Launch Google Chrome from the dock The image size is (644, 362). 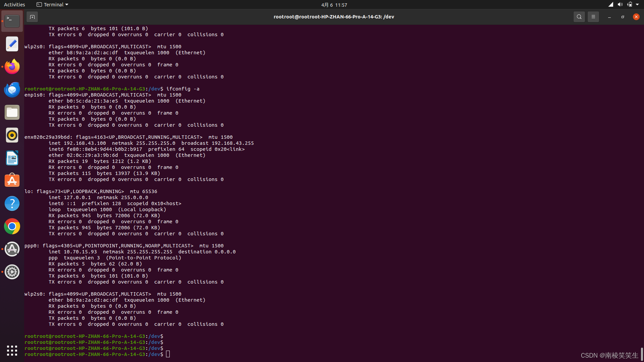click(12, 226)
